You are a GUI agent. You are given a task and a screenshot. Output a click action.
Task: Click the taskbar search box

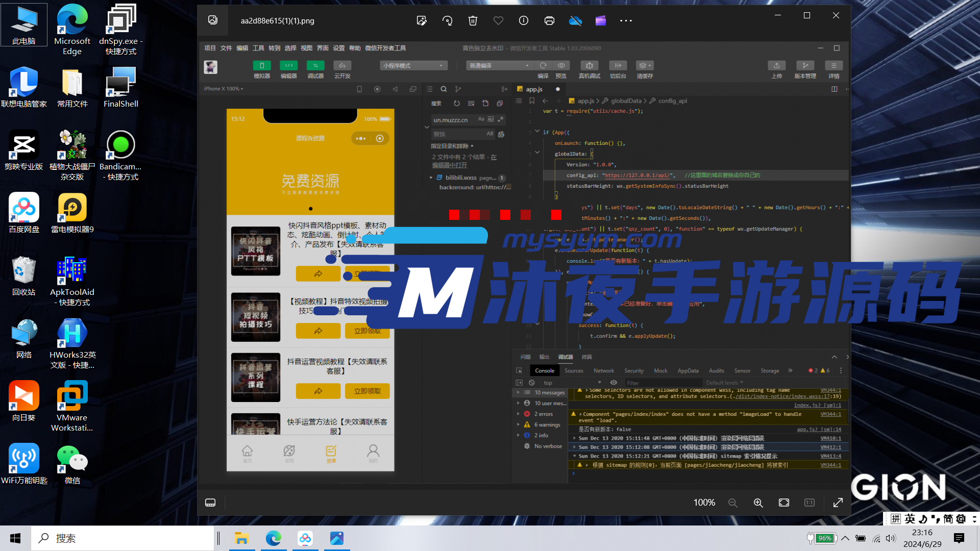click(x=122, y=538)
